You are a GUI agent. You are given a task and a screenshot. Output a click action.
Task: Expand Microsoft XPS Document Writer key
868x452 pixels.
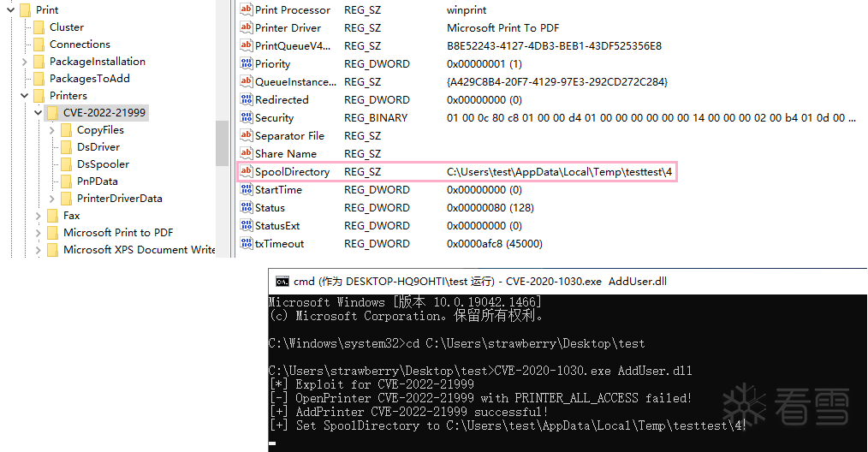pos(39,250)
